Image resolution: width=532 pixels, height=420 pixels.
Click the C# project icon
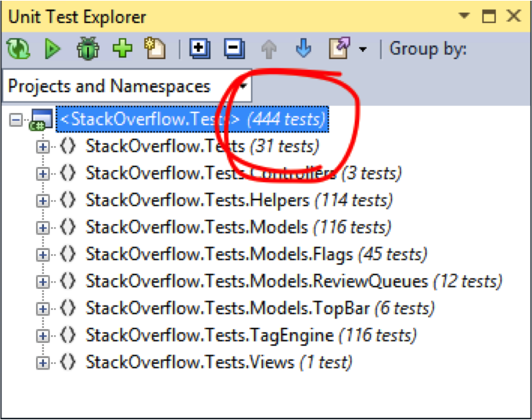pos(41,120)
